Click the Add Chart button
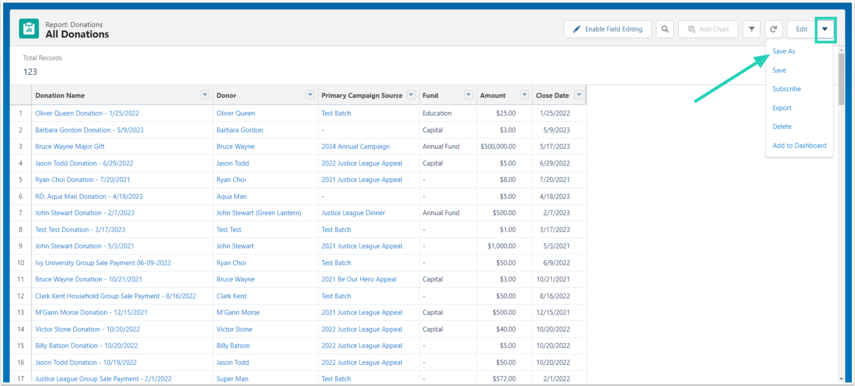The image size is (855, 386). click(x=708, y=29)
